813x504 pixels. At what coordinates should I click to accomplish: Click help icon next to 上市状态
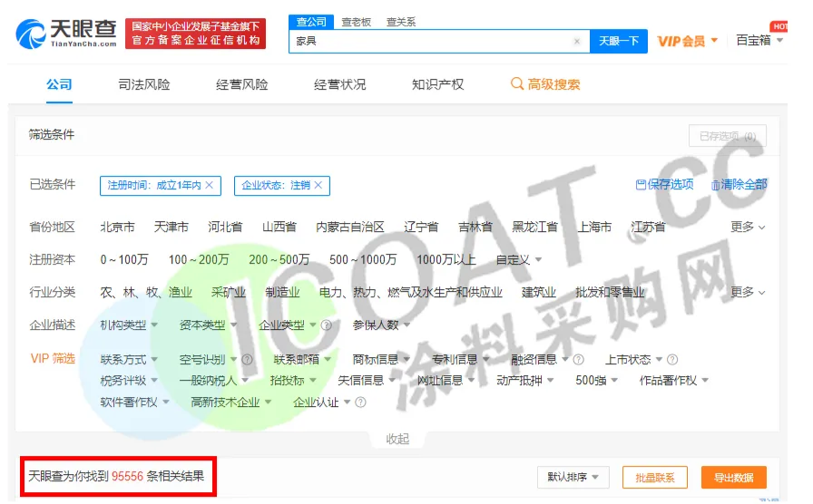pyautogui.click(x=672, y=360)
